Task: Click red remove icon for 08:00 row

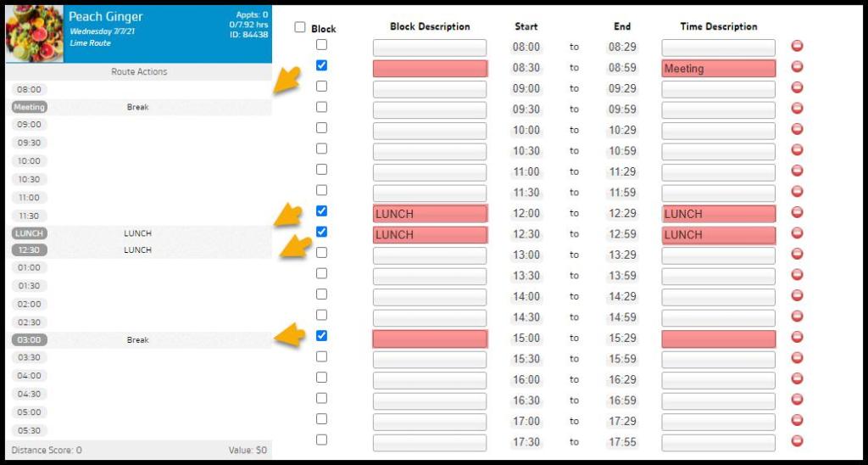Action: 797,46
